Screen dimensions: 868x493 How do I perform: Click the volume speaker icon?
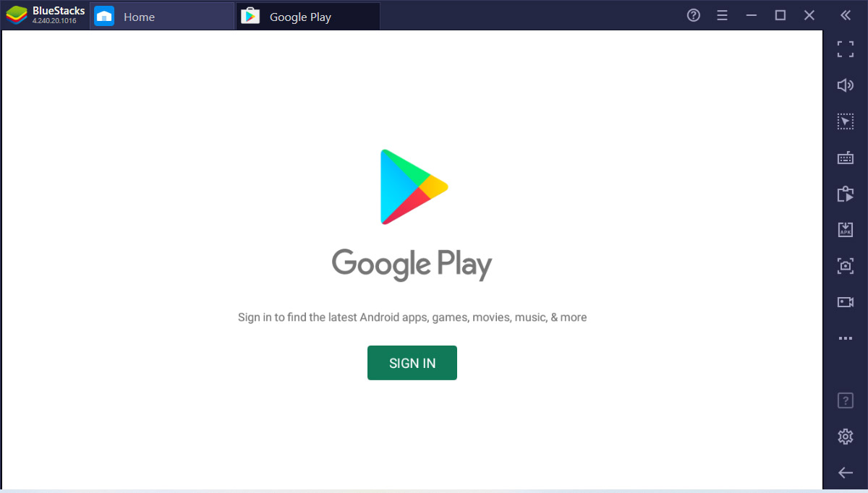pos(845,85)
